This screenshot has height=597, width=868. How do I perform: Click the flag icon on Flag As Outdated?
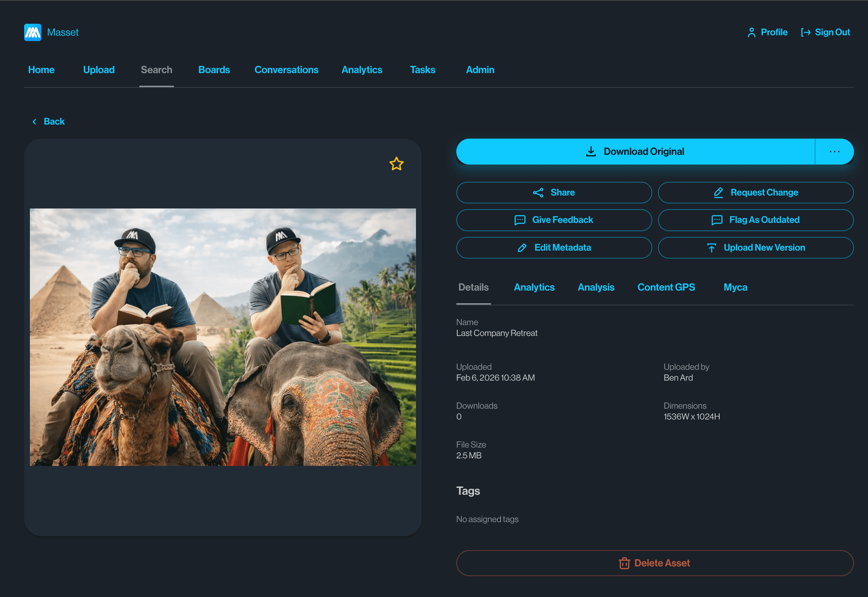(x=716, y=220)
